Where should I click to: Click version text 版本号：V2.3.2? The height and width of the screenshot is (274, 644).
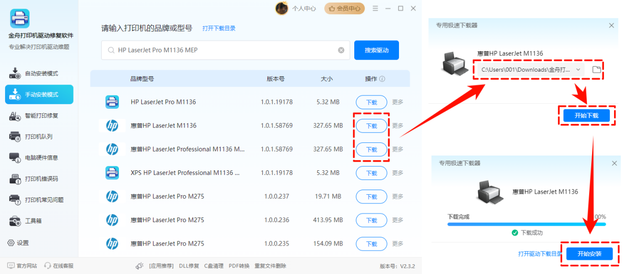[x=397, y=266]
